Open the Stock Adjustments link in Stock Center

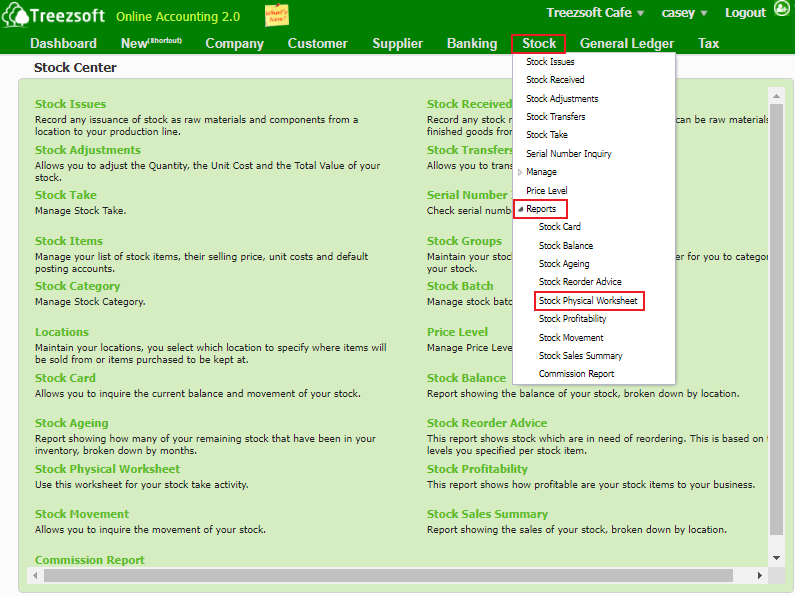tap(88, 150)
